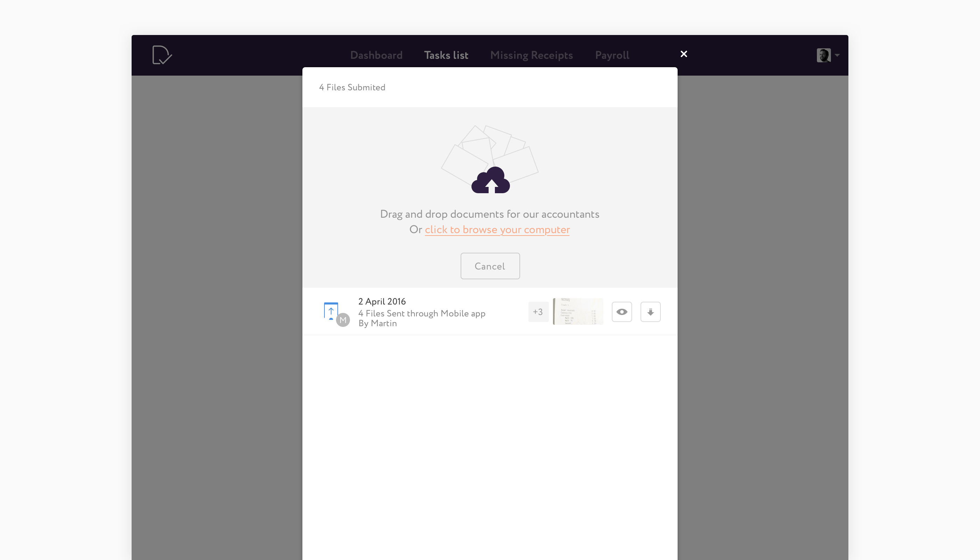Viewport: 980px width, 560px height.
Task: Click browse your computer link
Action: click(x=497, y=230)
